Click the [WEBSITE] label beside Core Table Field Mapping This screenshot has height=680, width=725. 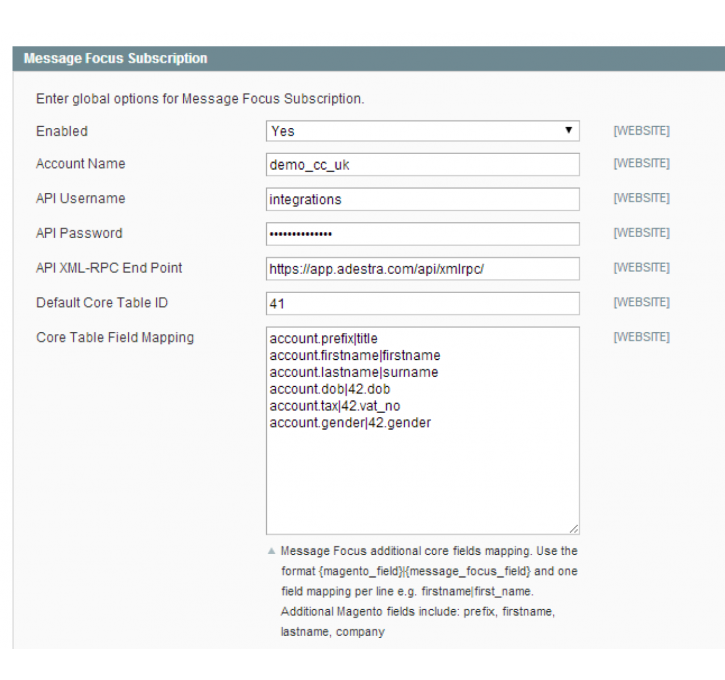tap(641, 337)
